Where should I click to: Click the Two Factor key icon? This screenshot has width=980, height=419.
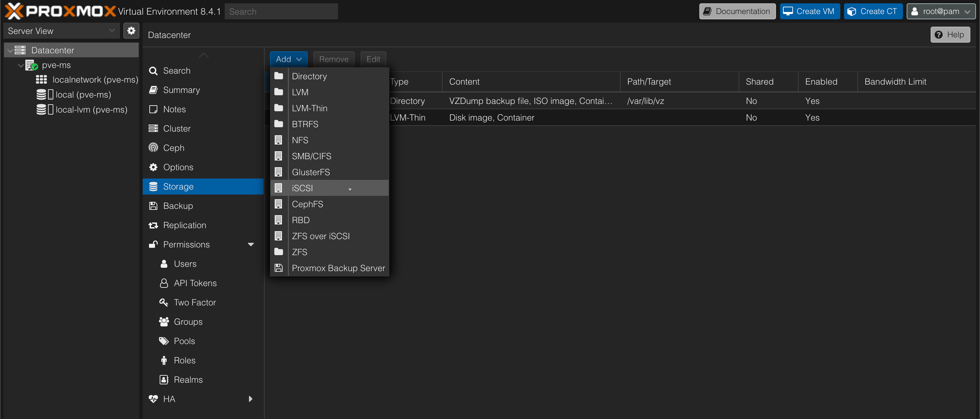pos(164,302)
